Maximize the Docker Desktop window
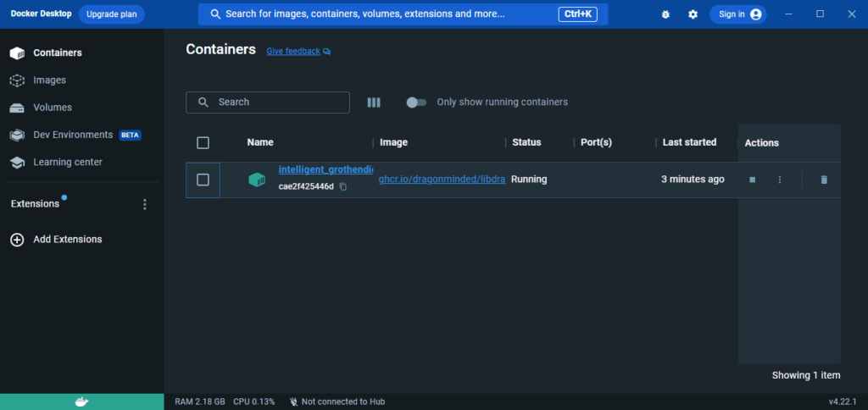The width and height of the screenshot is (868, 410). 821,14
